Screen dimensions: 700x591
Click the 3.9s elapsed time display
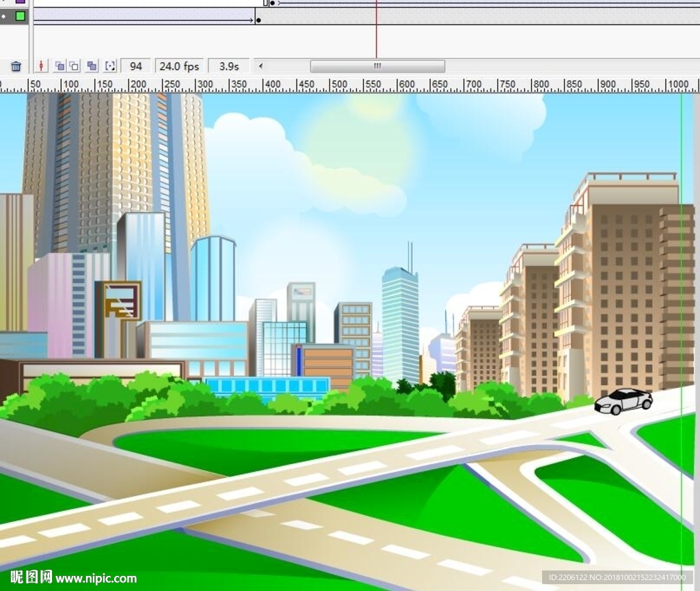[x=229, y=66]
